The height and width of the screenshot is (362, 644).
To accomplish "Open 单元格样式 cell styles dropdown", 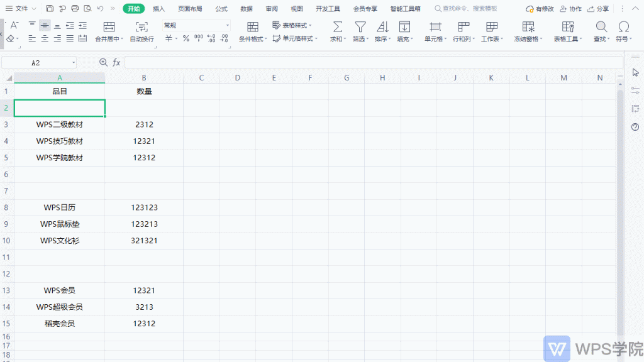I will pos(296,38).
